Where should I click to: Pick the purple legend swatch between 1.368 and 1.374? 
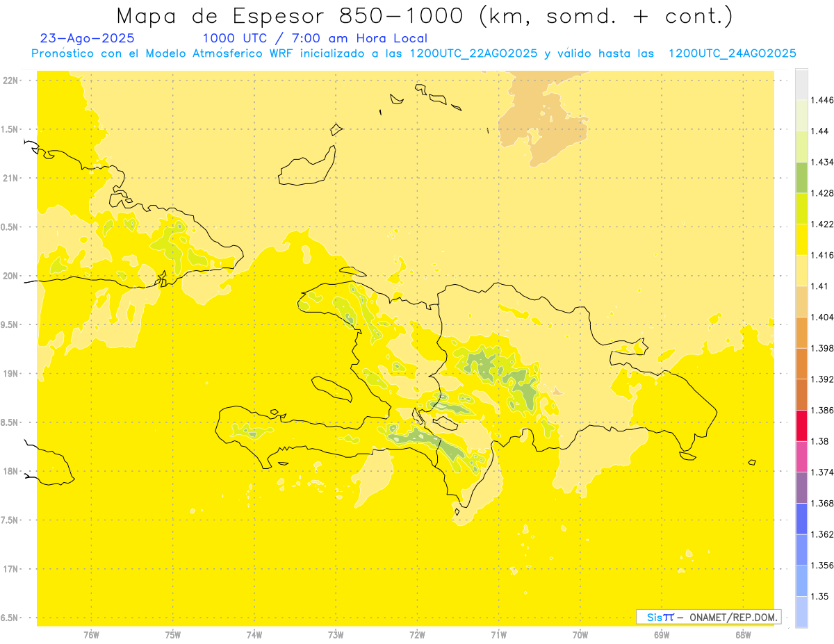click(801, 488)
